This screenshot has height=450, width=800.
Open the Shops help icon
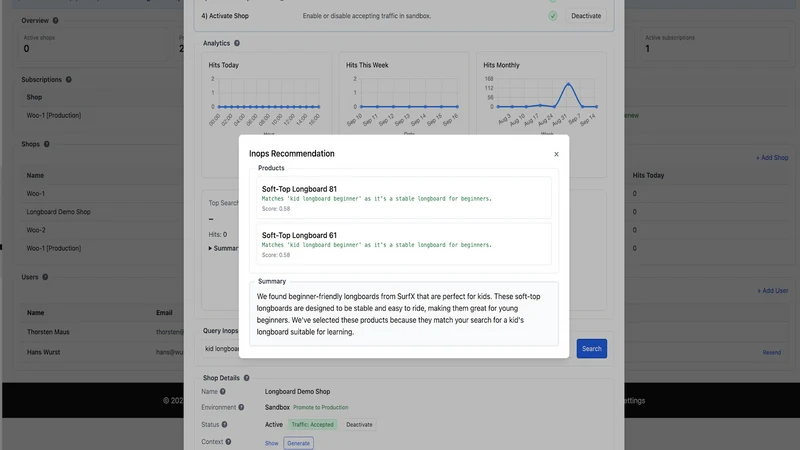point(46,144)
